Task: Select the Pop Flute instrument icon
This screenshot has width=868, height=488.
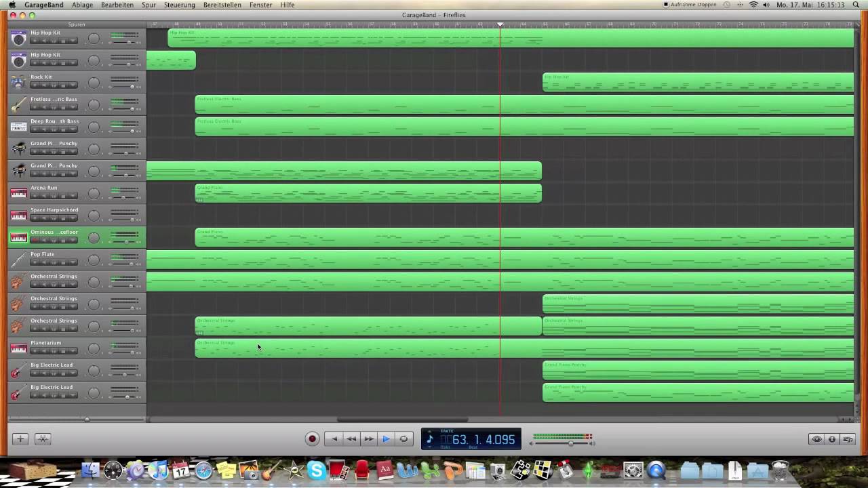Action: (18, 260)
